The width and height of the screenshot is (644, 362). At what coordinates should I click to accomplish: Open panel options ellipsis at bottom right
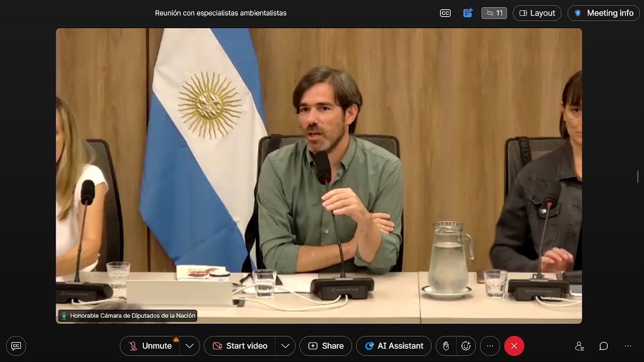point(628,346)
